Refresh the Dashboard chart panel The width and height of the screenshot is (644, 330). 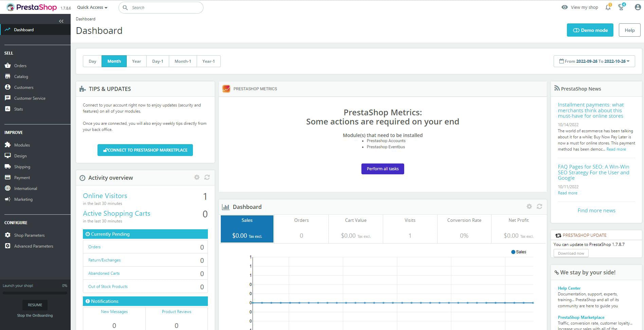point(539,207)
